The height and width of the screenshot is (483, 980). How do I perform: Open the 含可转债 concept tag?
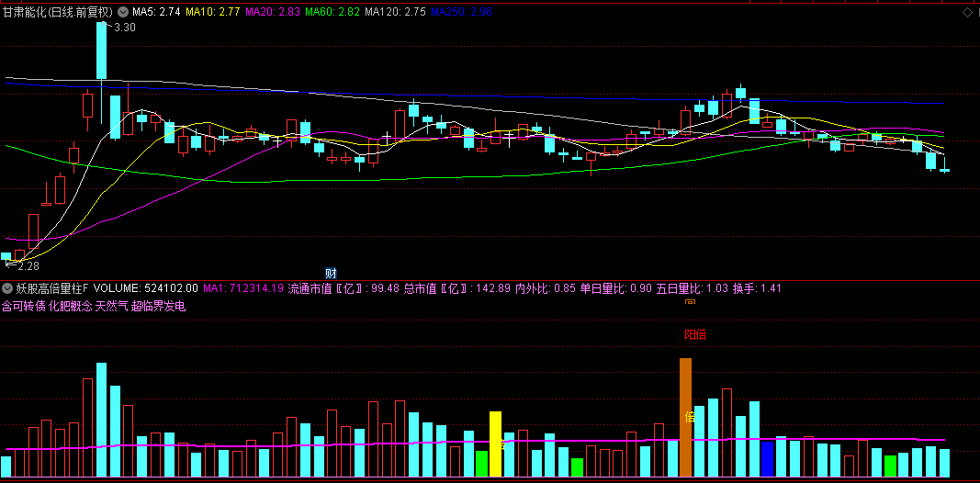point(24,306)
